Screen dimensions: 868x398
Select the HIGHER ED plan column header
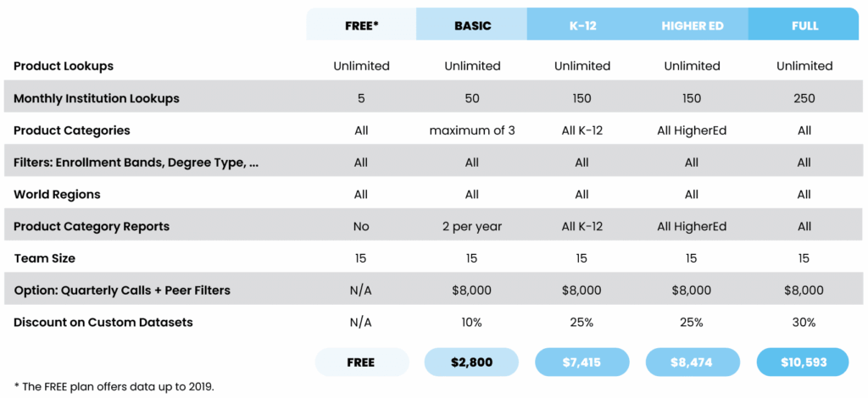click(x=693, y=25)
